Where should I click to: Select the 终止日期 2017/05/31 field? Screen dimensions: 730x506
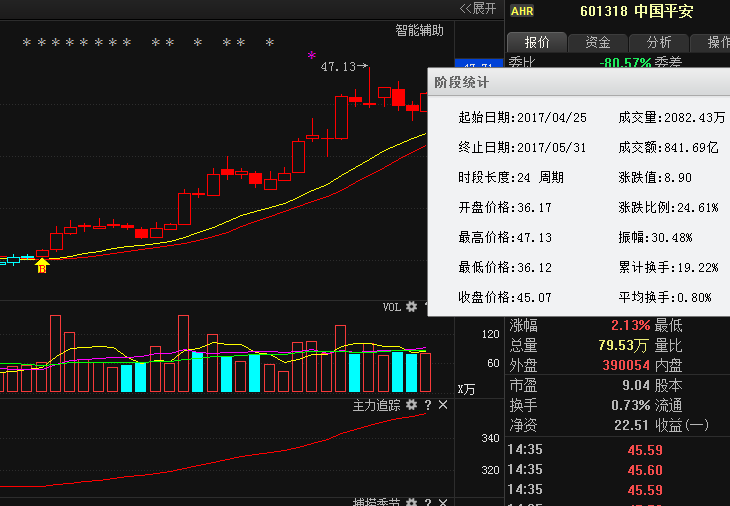pyautogui.click(x=522, y=148)
